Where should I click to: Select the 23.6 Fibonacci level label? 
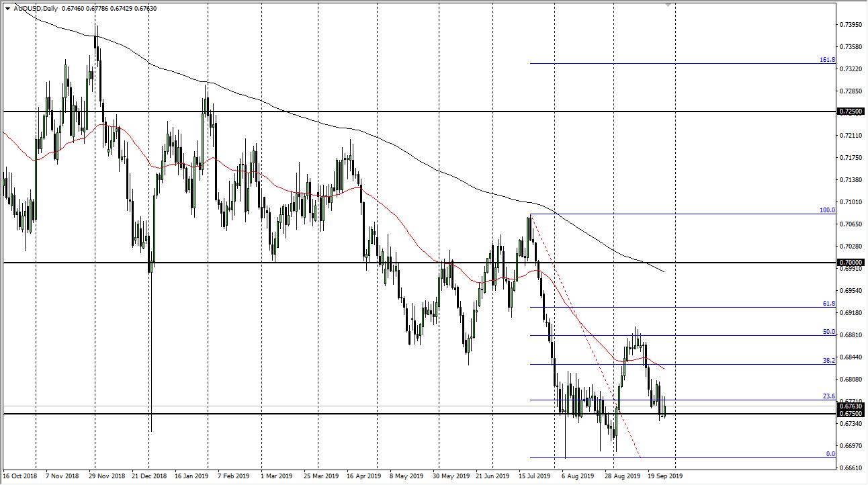(827, 396)
